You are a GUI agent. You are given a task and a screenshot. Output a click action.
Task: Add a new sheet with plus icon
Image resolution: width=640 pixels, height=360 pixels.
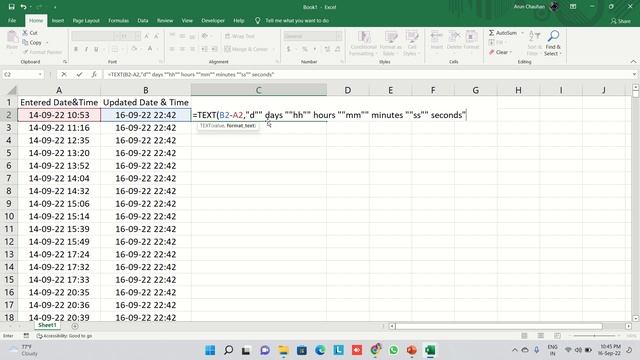click(75, 326)
